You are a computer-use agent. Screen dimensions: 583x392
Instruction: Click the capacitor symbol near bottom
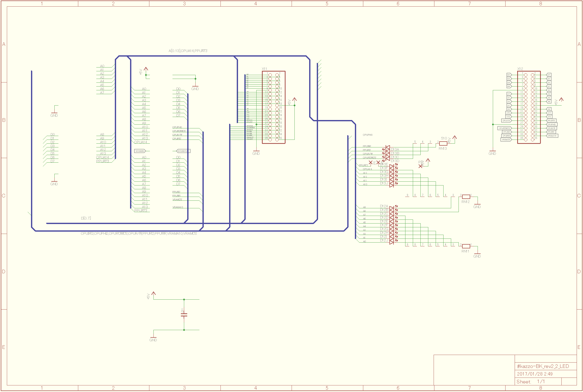[184, 315]
